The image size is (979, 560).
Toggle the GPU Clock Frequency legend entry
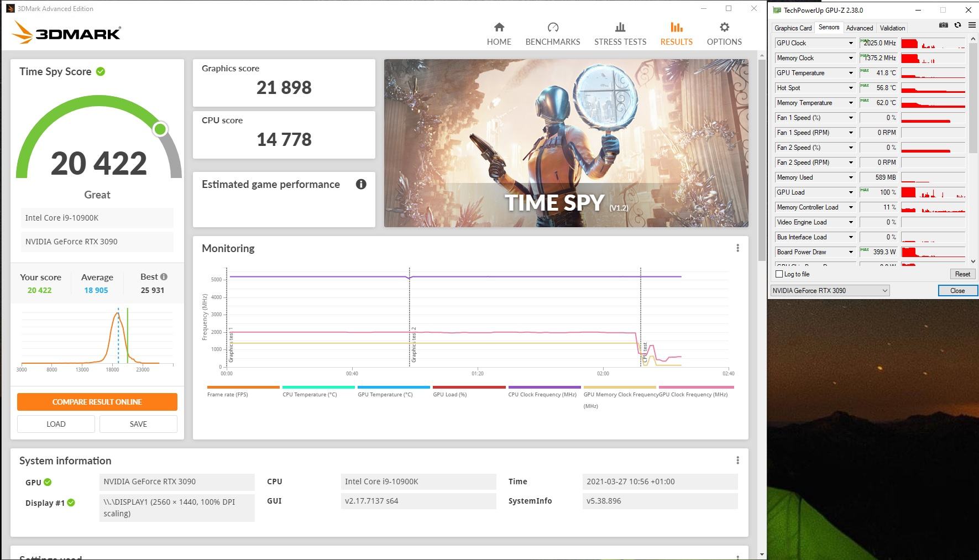[x=696, y=391]
